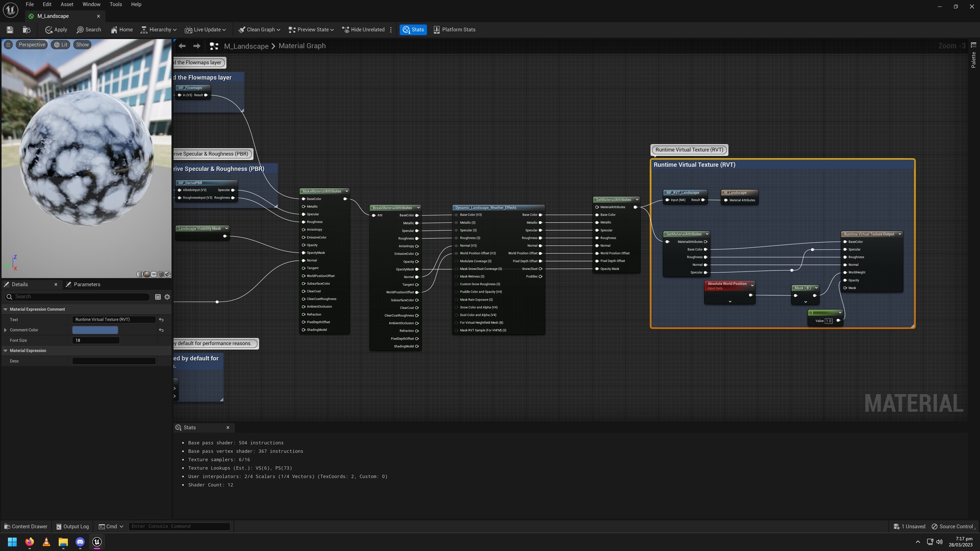Open the Preview State dropdown
The width and height of the screenshot is (980, 551).
pyautogui.click(x=311, y=30)
